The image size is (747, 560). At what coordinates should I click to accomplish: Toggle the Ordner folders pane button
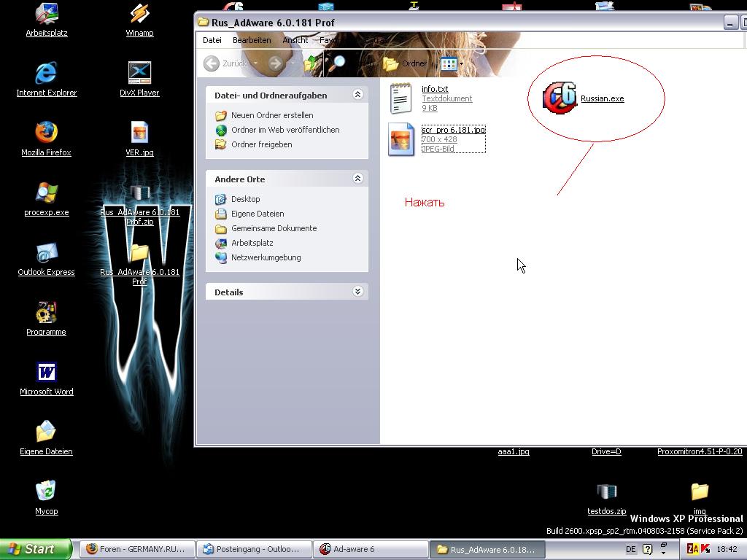coord(405,63)
